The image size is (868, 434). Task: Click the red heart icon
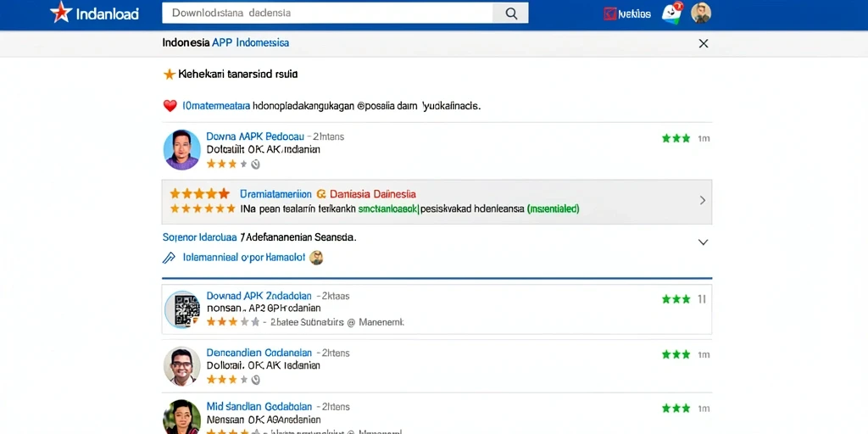click(170, 106)
